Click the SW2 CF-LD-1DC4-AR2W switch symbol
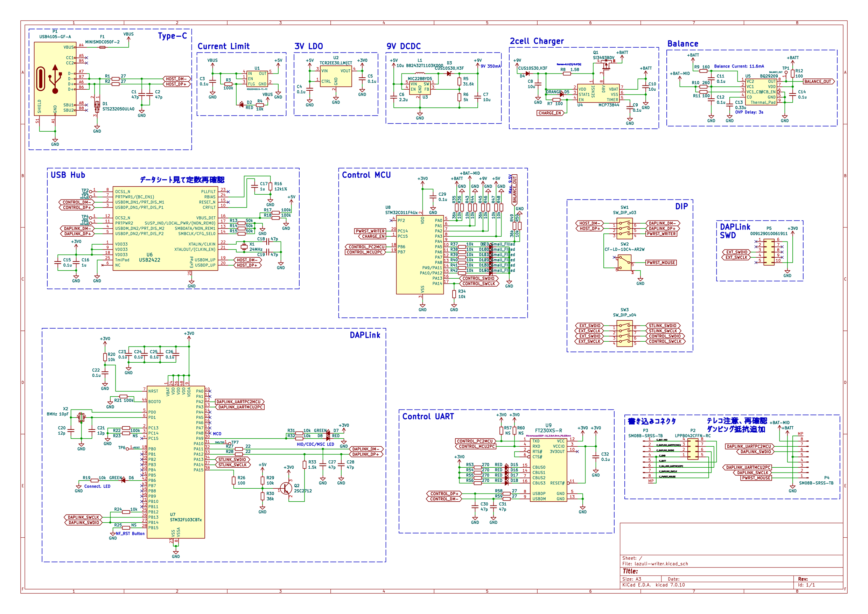868x614 pixels. [x=624, y=263]
